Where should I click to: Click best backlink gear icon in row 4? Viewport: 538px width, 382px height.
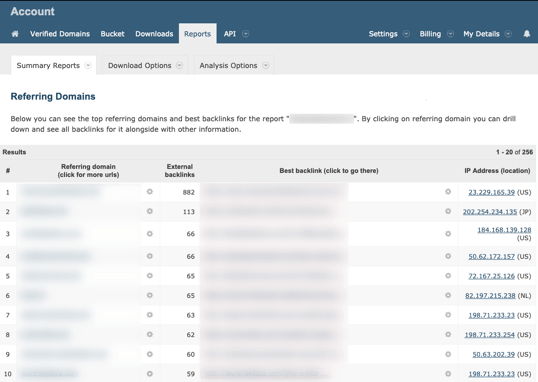coord(448,256)
